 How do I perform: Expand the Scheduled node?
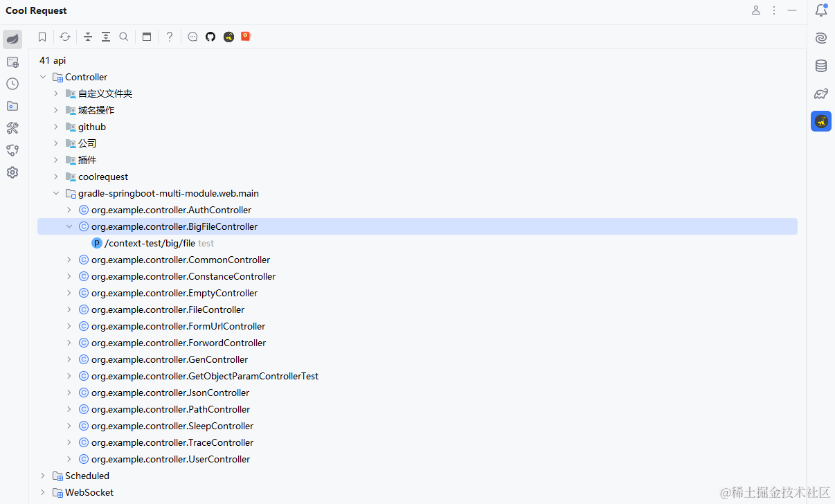click(43, 476)
